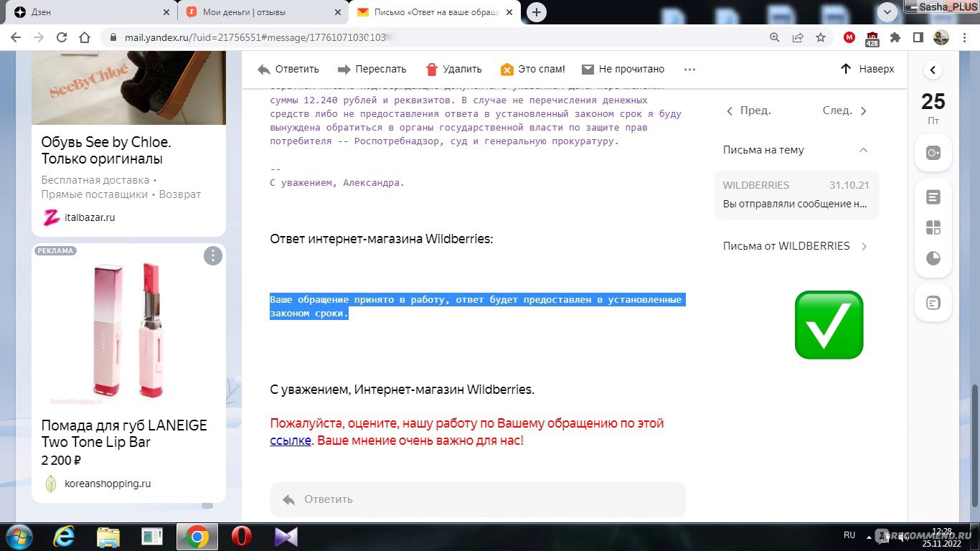Open Windows Explorer from the taskbar
Screen dimensions: 980x551
[x=108, y=537]
